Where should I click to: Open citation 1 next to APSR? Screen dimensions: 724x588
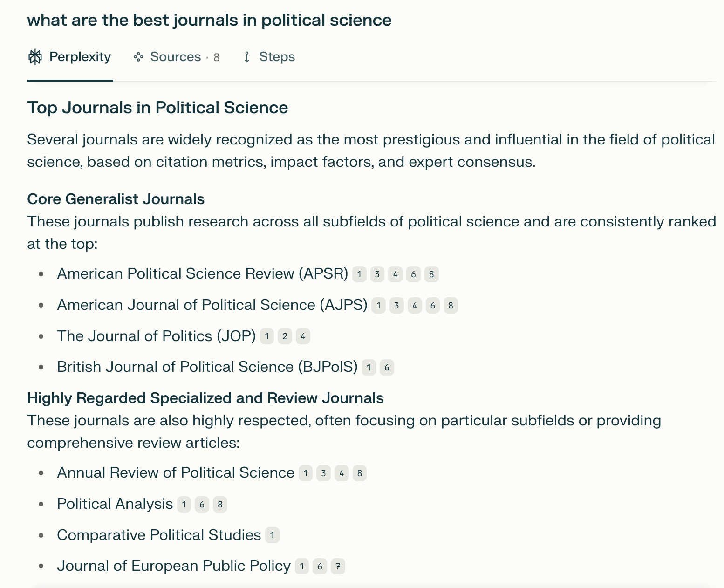tap(359, 274)
